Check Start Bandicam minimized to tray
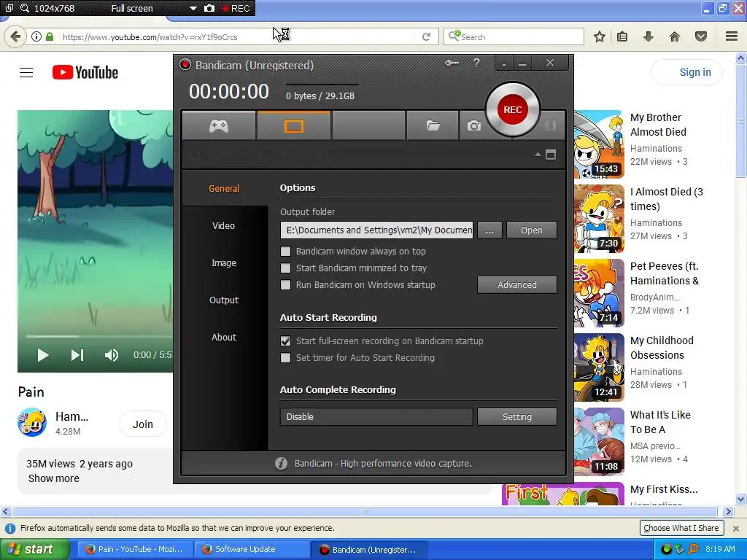 click(x=285, y=268)
